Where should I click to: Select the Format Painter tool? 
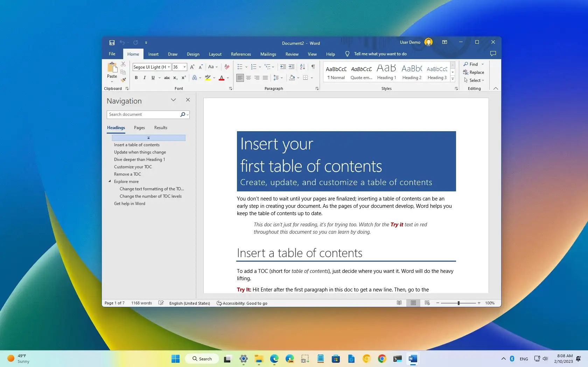123,80
